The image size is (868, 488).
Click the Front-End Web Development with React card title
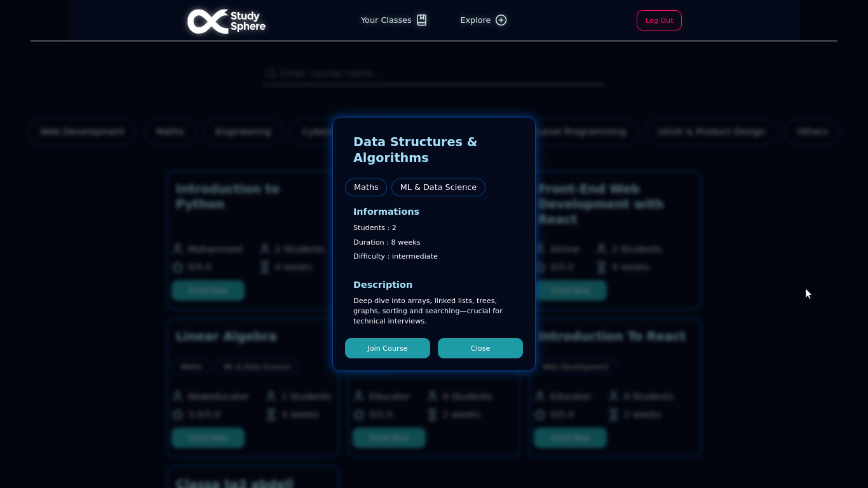pyautogui.click(x=600, y=204)
